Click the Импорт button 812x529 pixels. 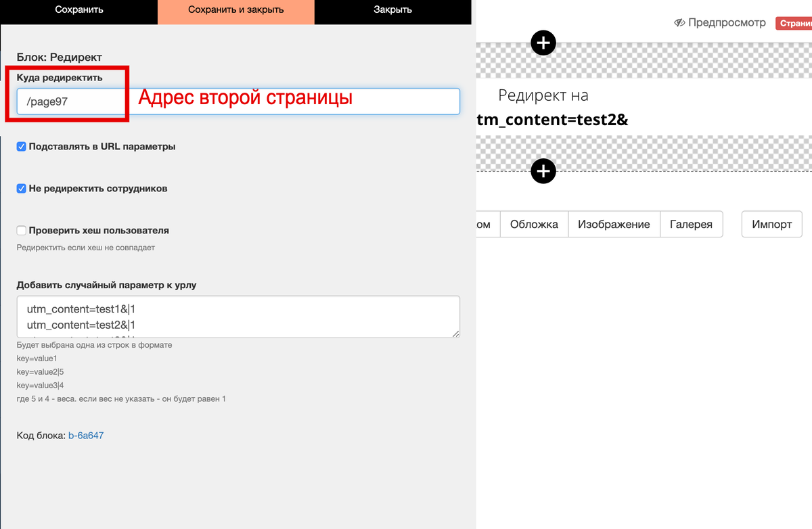point(772,225)
